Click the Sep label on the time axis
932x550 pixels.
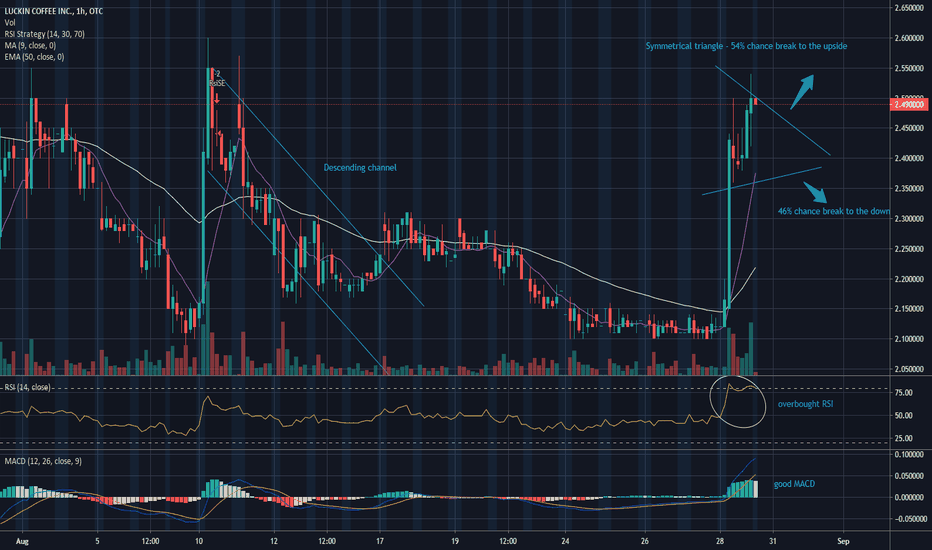click(x=843, y=542)
